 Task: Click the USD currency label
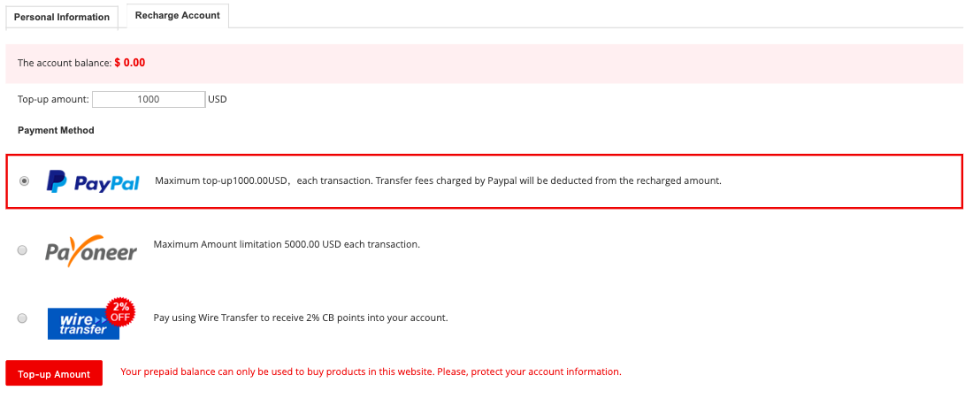[x=218, y=99]
